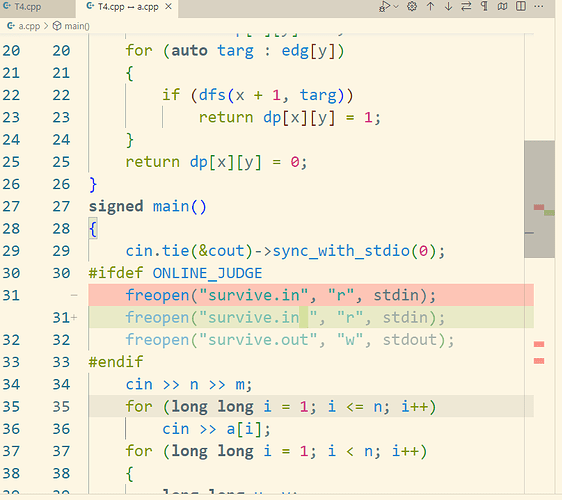Toggle whitespace trimming pilcrow icon

pyautogui.click(x=484, y=6)
